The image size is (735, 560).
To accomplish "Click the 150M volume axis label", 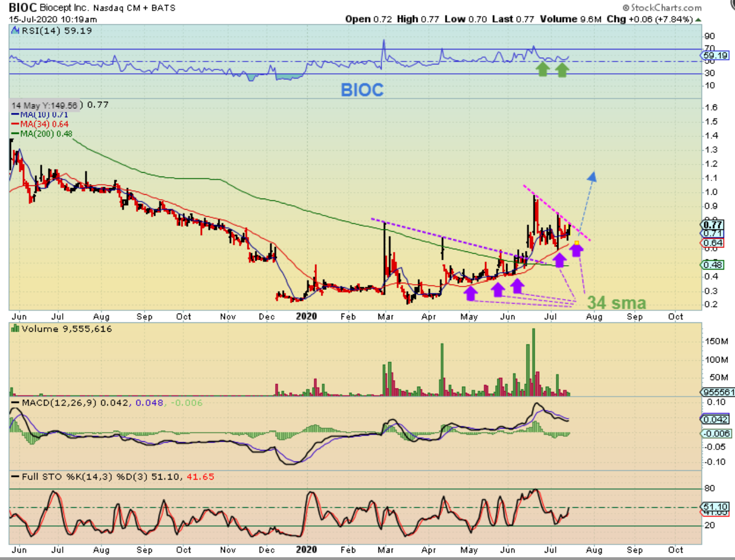I will pyautogui.click(x=717, y=341).
